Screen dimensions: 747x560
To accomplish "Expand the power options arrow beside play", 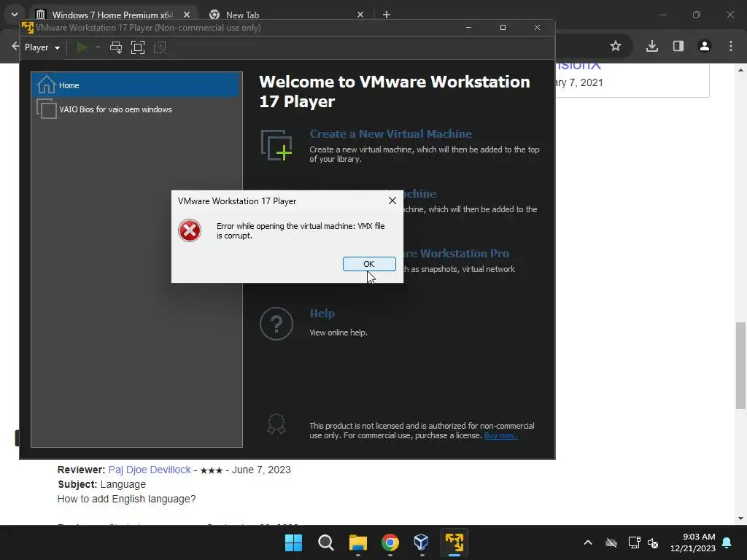I will tap(98, 47).
